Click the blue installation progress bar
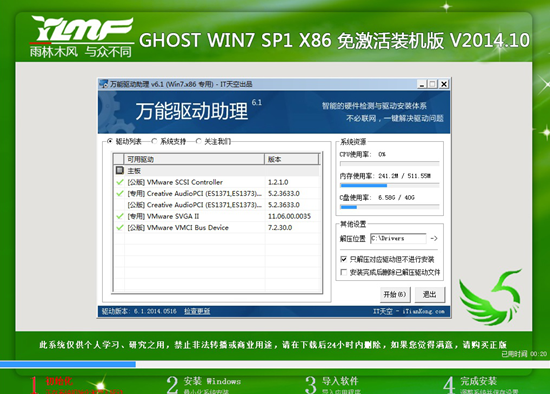This screenshot has height=394, width=550. 68,364
